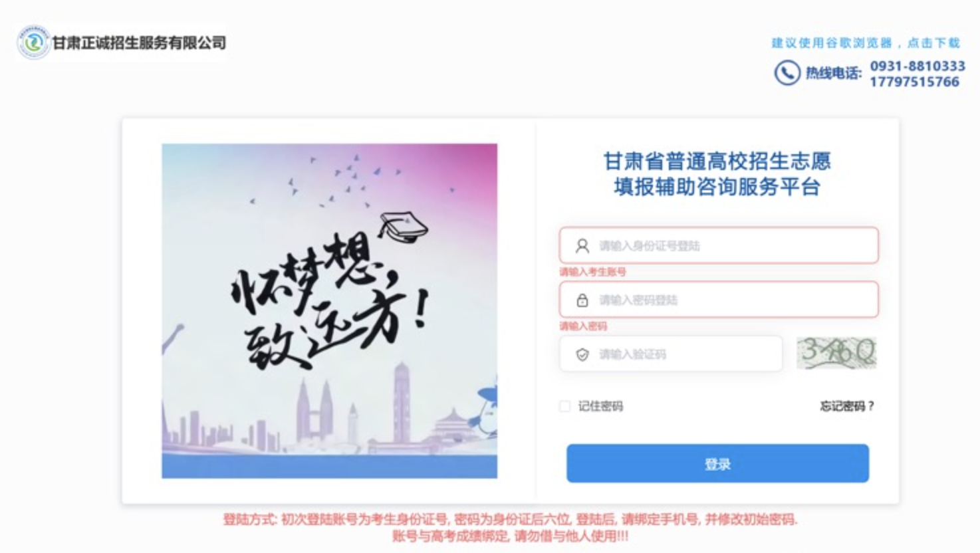Focus the 请输入密码登陆 input field
The width and height of the screenshot is (980, 553).
click(719, 300)
